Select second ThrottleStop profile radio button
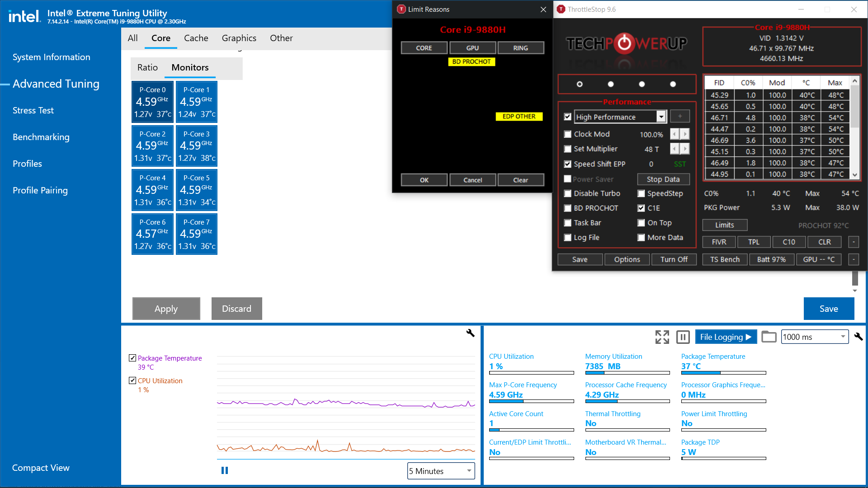The width and height of the screenshot is (868, 488). (611, 84)
